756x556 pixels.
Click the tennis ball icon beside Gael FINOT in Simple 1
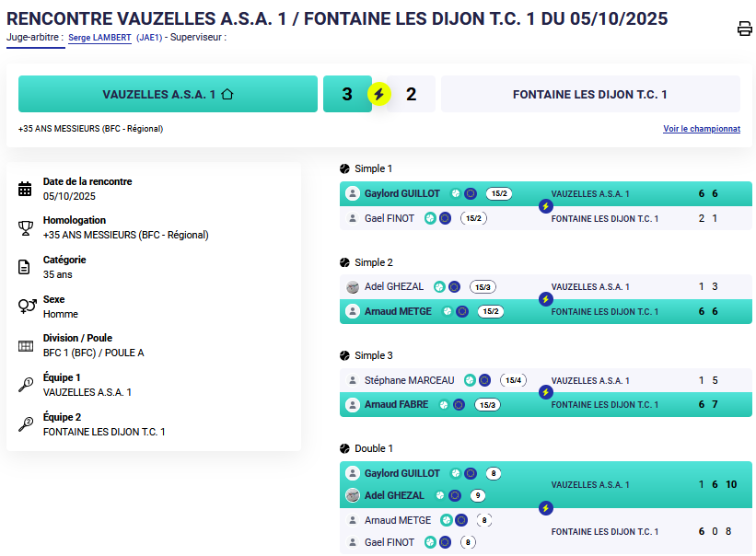(430, 218)
